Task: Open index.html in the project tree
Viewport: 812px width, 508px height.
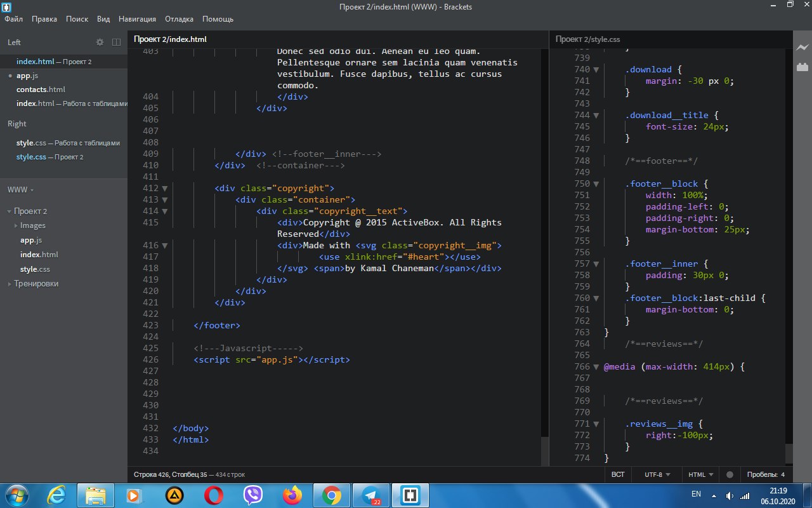Action: [x=39, y=255]
